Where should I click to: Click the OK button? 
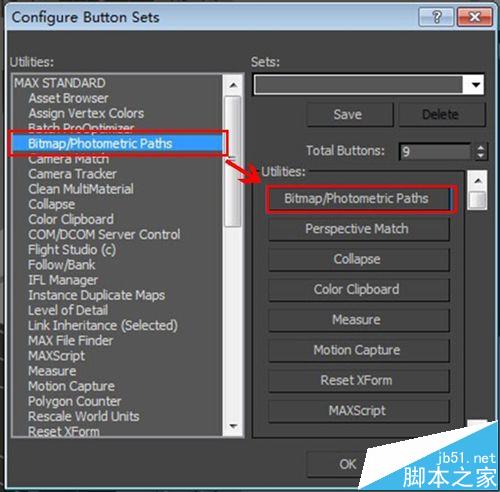348,464
